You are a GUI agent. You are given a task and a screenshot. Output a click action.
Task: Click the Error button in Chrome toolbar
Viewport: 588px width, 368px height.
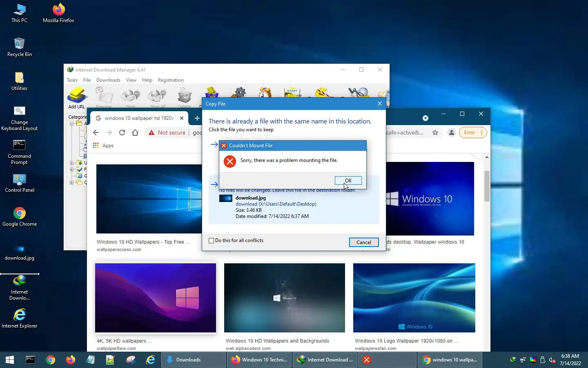tap(473, 132)
